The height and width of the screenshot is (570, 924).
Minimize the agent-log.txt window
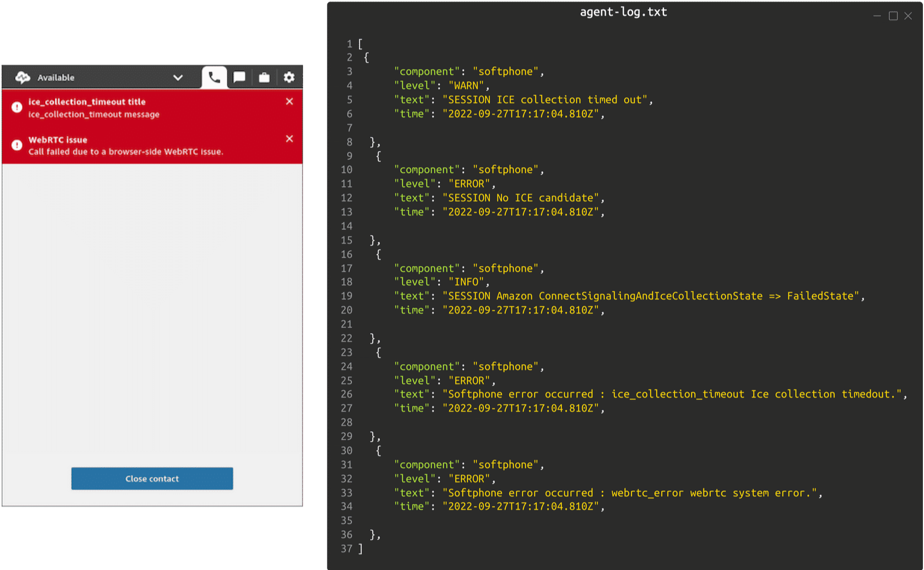(877, 16)
